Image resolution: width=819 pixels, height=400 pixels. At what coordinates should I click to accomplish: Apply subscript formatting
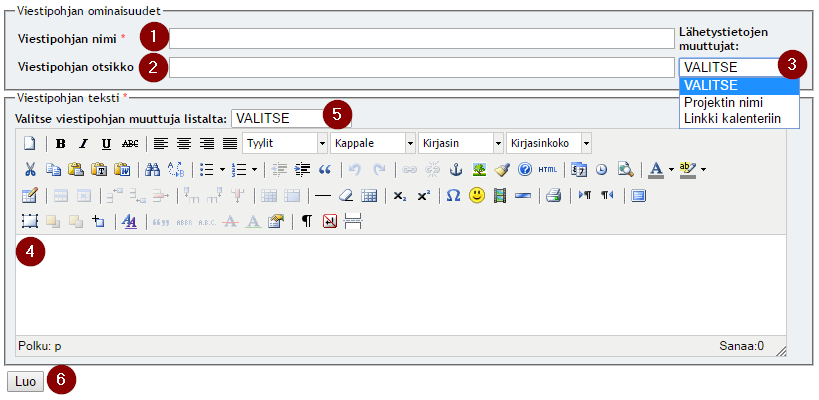point(400,196)
